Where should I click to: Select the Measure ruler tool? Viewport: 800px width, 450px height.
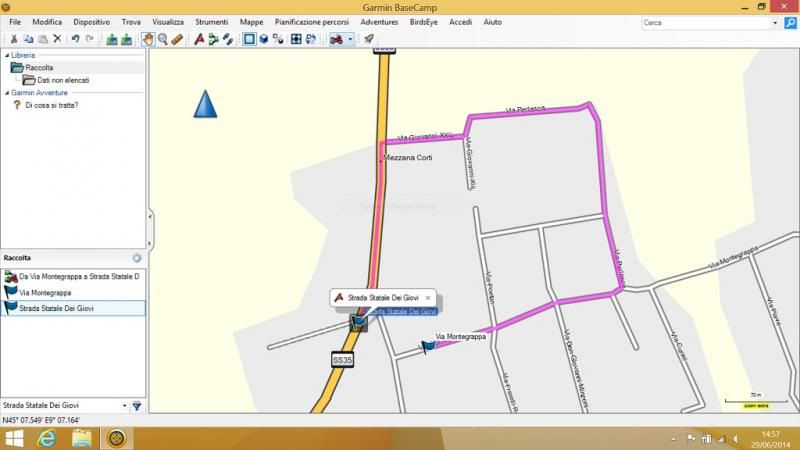click(177, 39)
